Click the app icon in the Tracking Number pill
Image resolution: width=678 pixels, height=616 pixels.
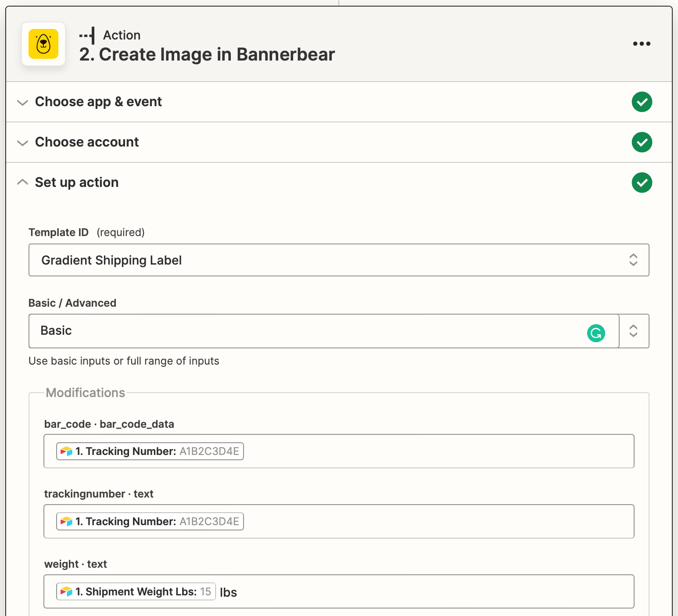66,451
